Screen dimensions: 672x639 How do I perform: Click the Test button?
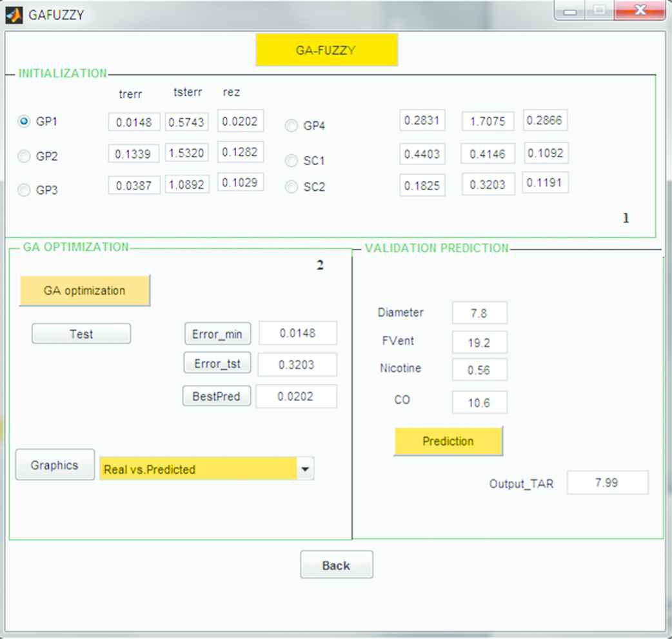pos(81,334)
